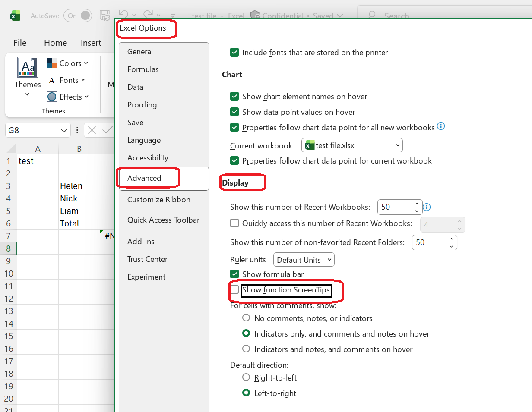Click cell B5 containing Liam
The image size is (532, 412).
(x=79, y=211)
